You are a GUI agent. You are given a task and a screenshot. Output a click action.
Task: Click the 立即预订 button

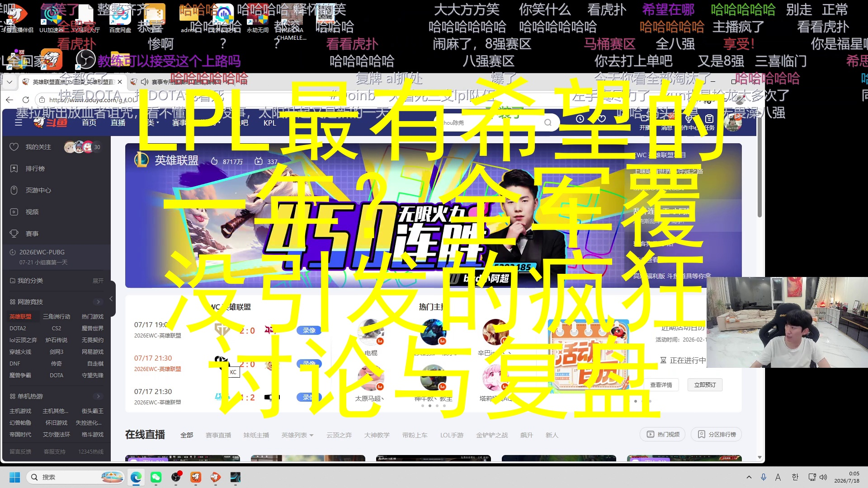click(x=705, y=385)
